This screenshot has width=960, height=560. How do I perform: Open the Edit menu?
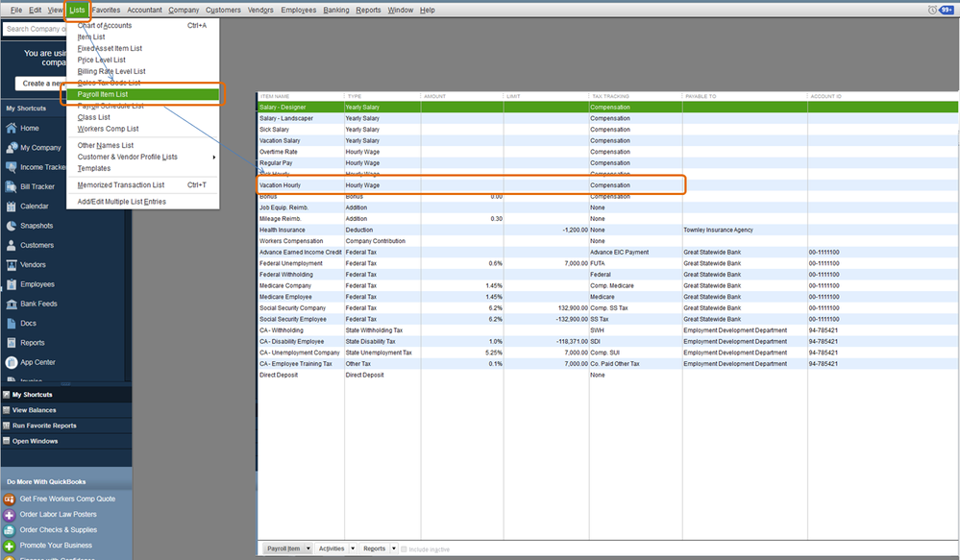(36, 10)
